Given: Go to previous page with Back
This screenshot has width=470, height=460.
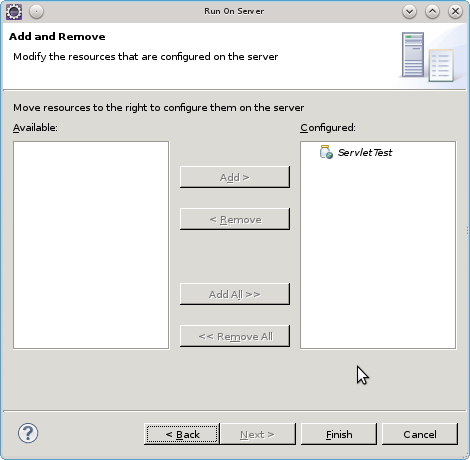Looking at the screenshot, I should point(182,434).
